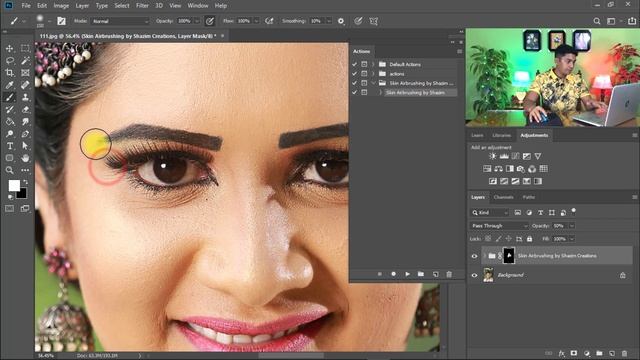Switch to the Channels tab
Viewport: 640px width, 360px height.
503,197
